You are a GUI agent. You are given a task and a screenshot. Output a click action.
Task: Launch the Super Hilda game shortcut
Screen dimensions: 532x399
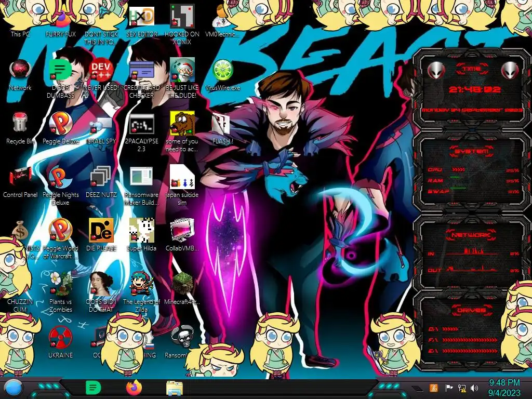(x=142, y=231)
